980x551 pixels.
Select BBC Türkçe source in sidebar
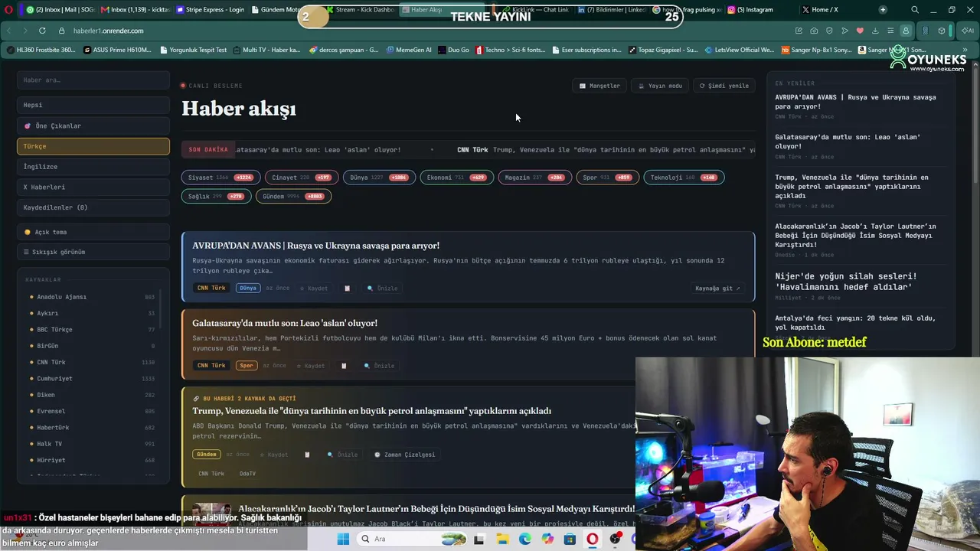[92, 330]
